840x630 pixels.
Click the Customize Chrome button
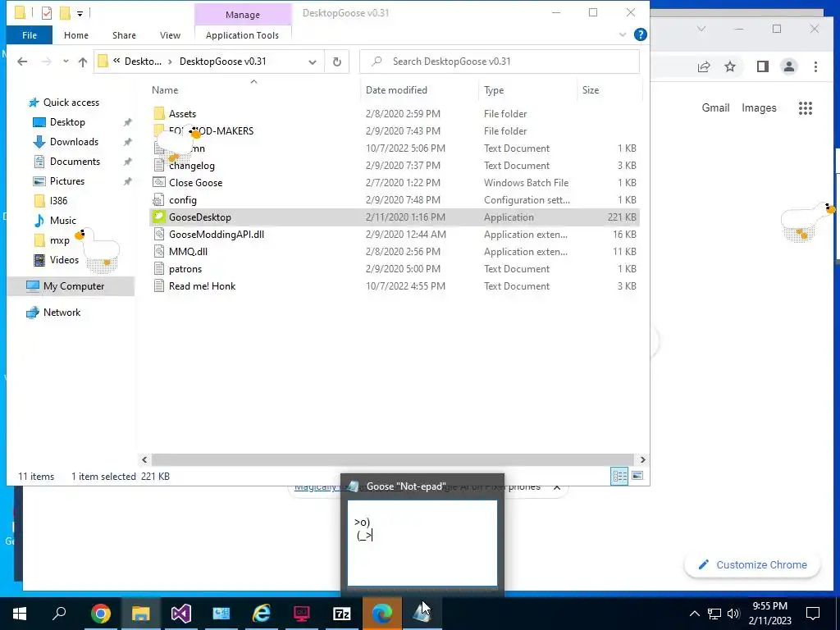[x=752, y=564]
